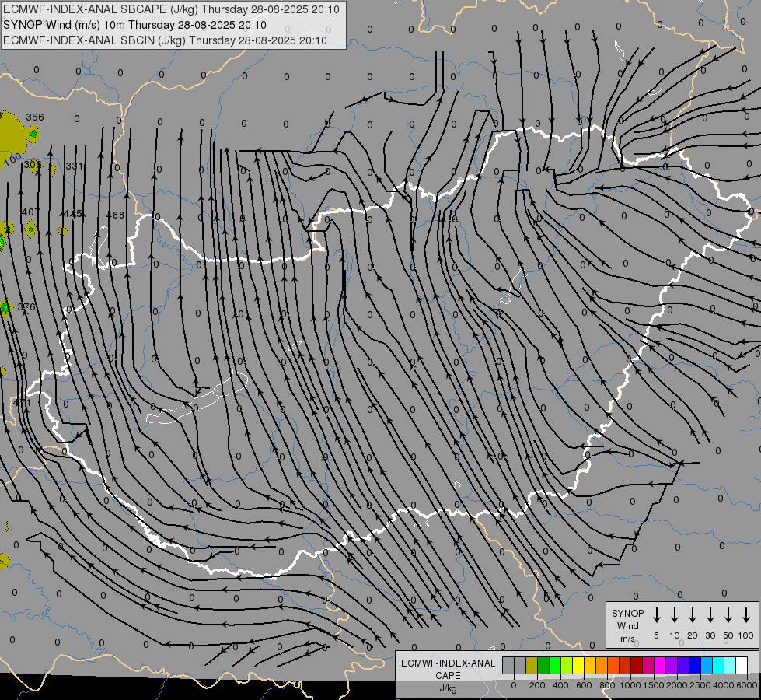Click the wind arrow above 5 m/s
761x700 pixels.
656,614
